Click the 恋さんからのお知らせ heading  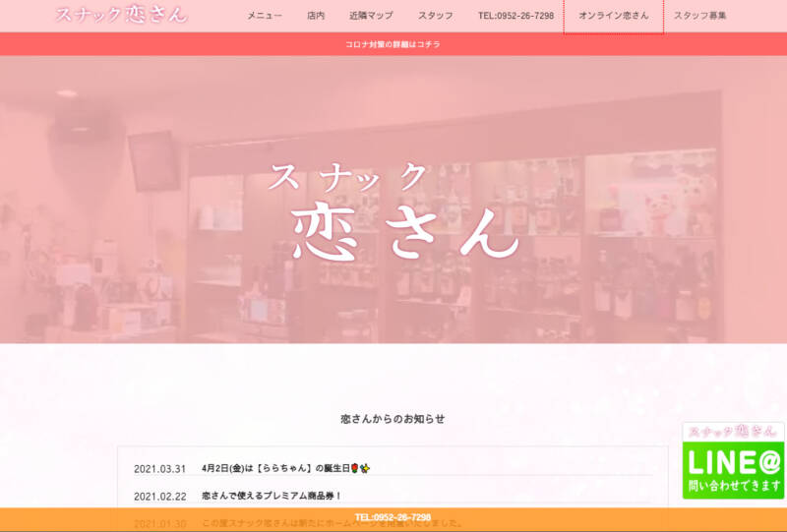(393, 419)
